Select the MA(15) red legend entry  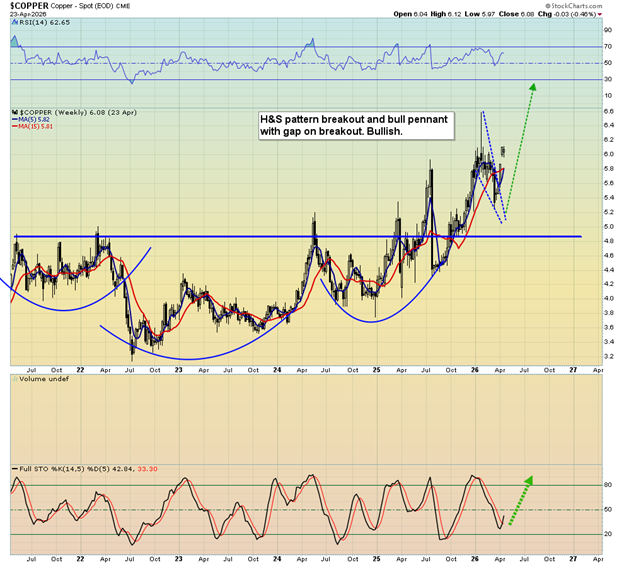37,127
